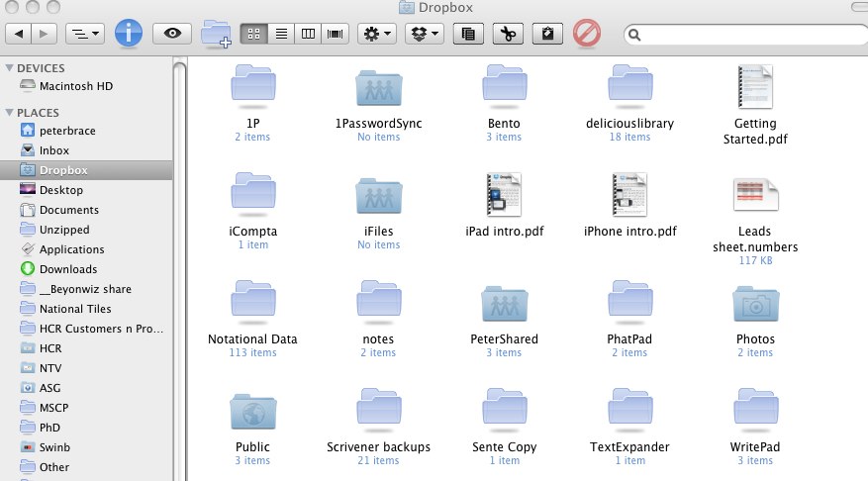The height and width of the screenshot is (481, 868).
Task: Select the iCompta folder icon
Action: coord(253,193)
